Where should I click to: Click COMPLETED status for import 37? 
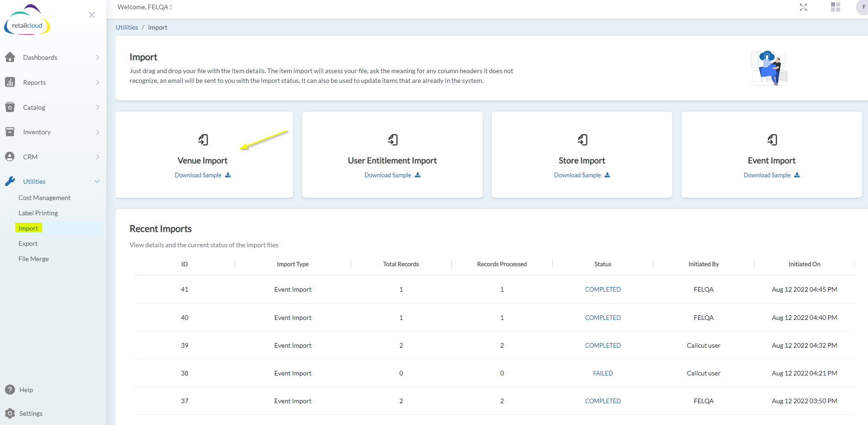(x=602, y=401)
